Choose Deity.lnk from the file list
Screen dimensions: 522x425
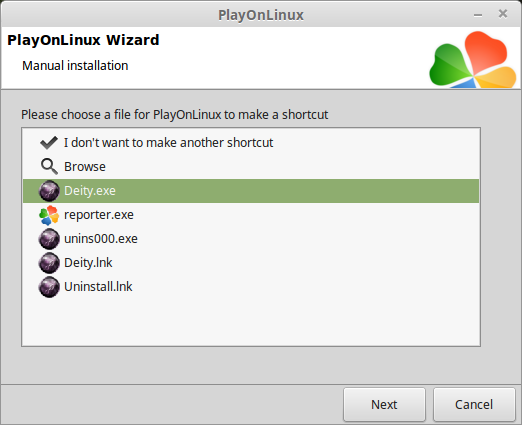pyautogui.click(x=88, y=263)
